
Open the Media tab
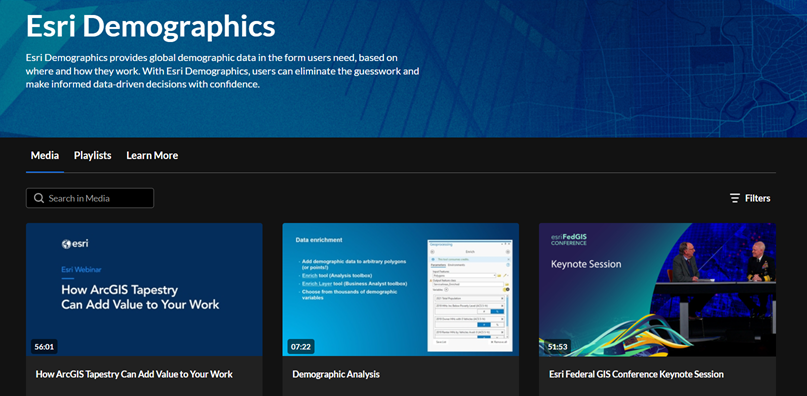pyautogui.click(x=45, y=156)
